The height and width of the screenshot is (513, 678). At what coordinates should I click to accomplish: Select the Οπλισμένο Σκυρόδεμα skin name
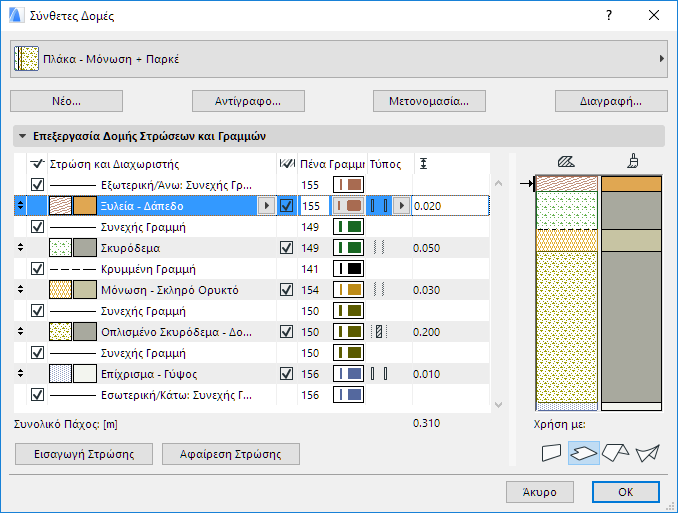point(176,332)
